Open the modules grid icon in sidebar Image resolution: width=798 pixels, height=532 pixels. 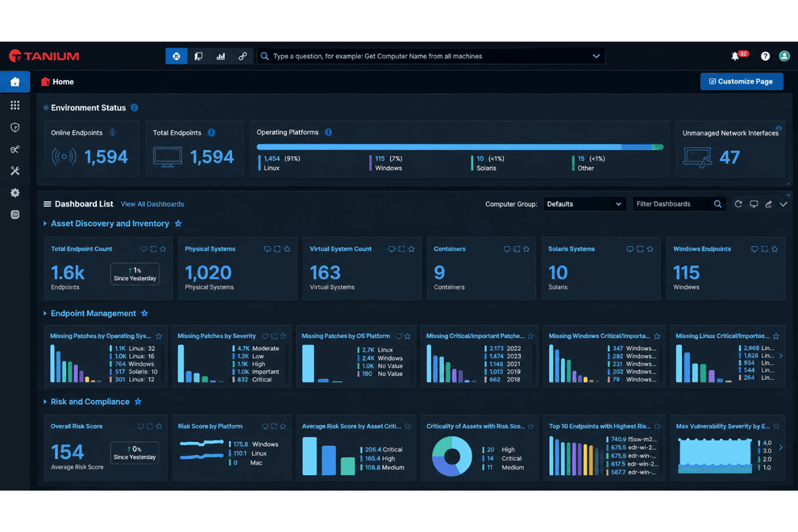point(15,105)
